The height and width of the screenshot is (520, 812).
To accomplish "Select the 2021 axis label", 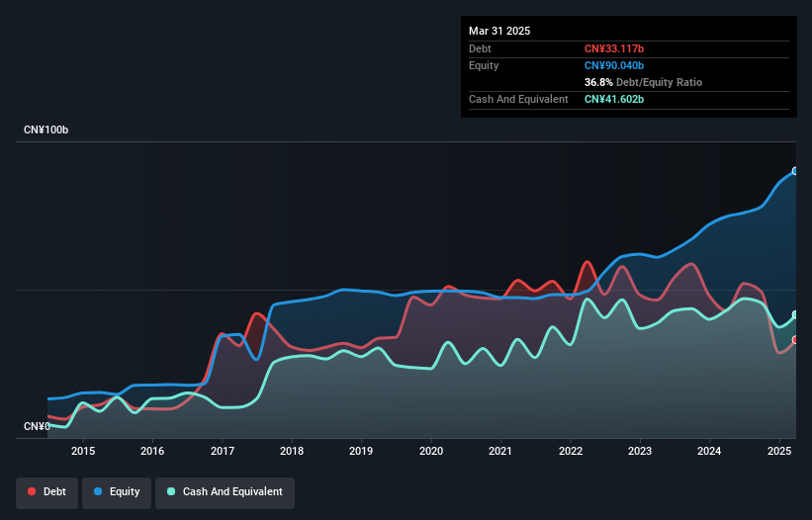I will pos(500,451).
